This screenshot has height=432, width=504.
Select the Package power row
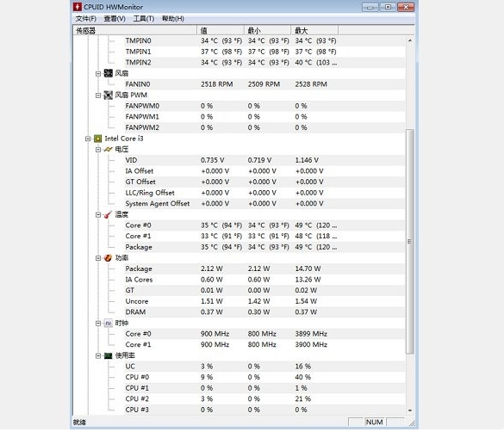[239, 268]
